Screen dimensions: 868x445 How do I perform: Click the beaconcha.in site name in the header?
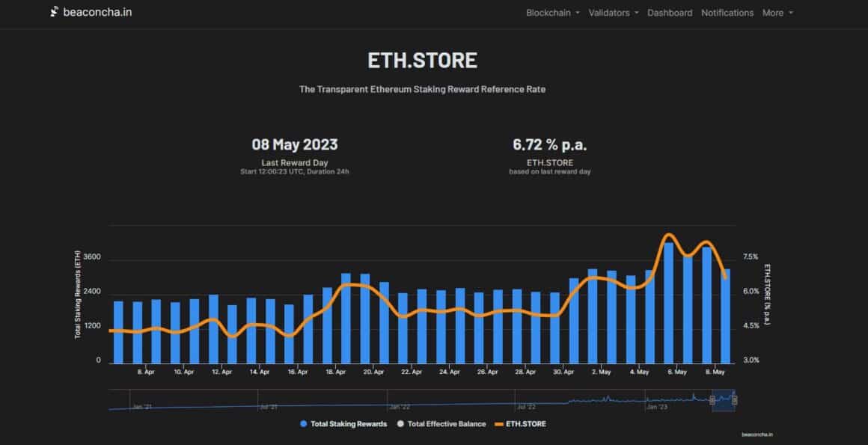(x=97, y=12)
